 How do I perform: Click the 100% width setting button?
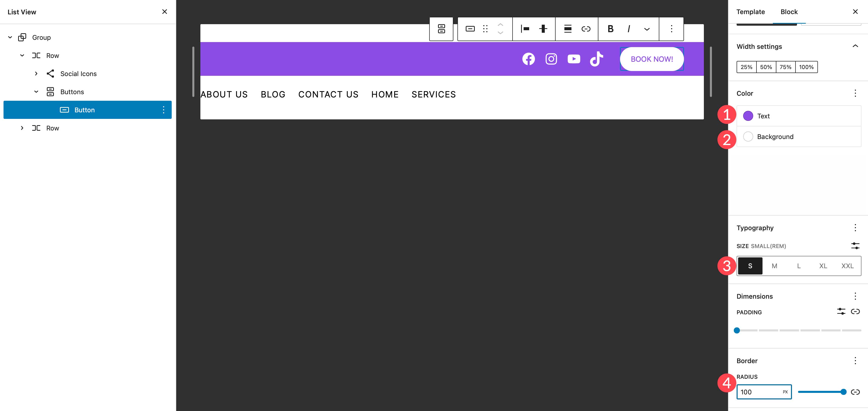pyautogui.click(x=806, y=67)
